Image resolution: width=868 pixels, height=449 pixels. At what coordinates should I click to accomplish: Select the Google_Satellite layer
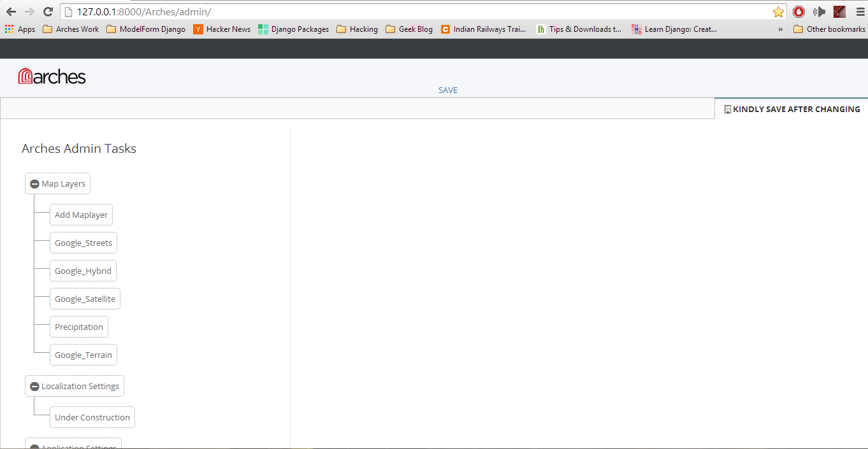click(85, 299)
